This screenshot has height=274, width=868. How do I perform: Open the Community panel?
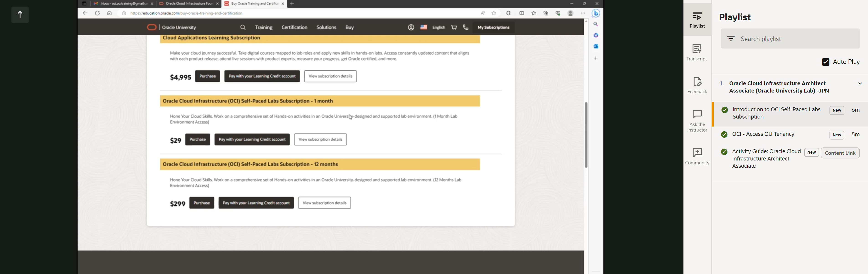click(697, 156)
